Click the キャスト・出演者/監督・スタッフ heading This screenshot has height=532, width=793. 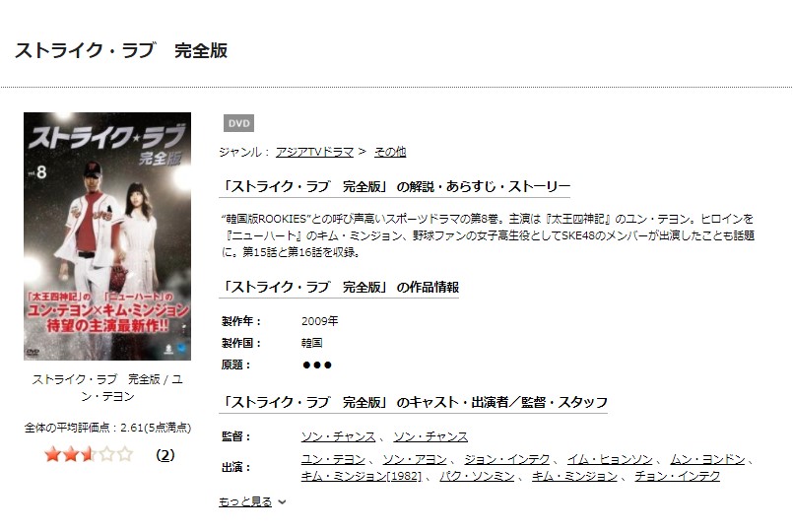413,403
